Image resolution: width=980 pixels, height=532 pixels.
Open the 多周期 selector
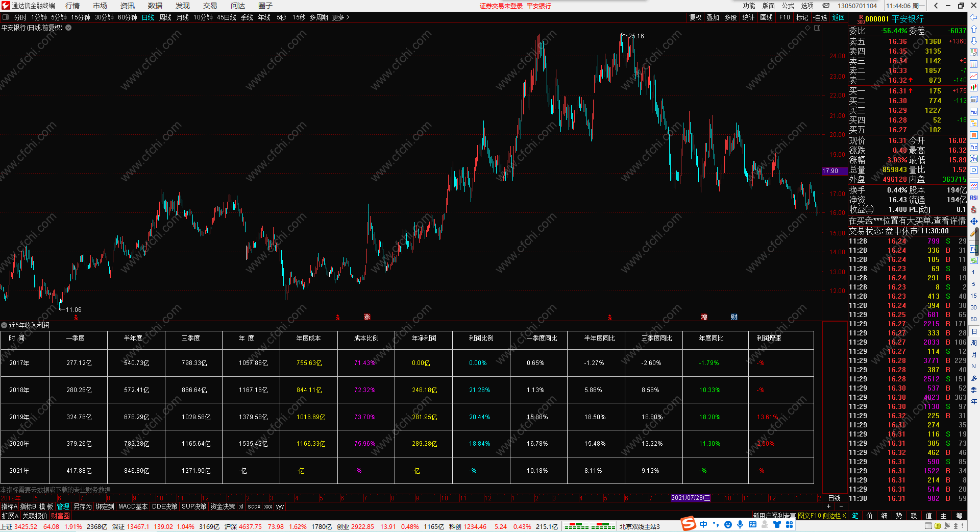[318, 17]
